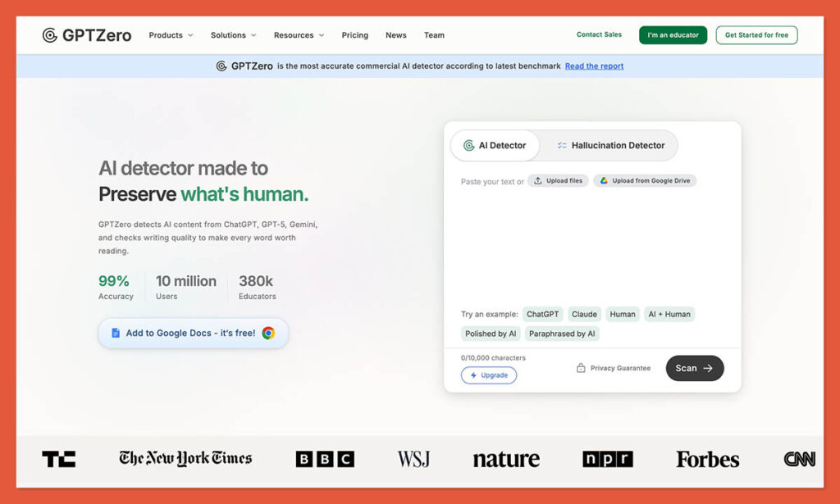Open the Team page
Image resolution: width=840 pixels, height=504 pixels.
(x=434, y=35)
